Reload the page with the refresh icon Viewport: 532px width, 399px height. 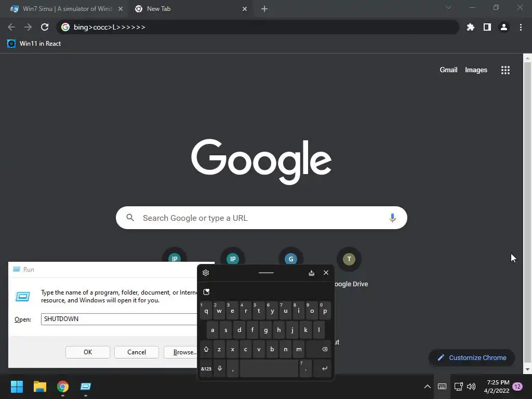(45, 27)
